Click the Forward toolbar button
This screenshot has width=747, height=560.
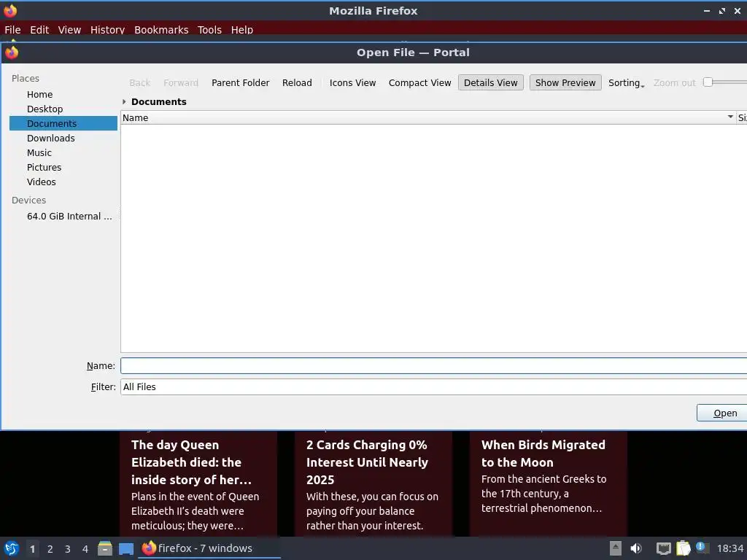pyautogui.click(x=181, y=83)
